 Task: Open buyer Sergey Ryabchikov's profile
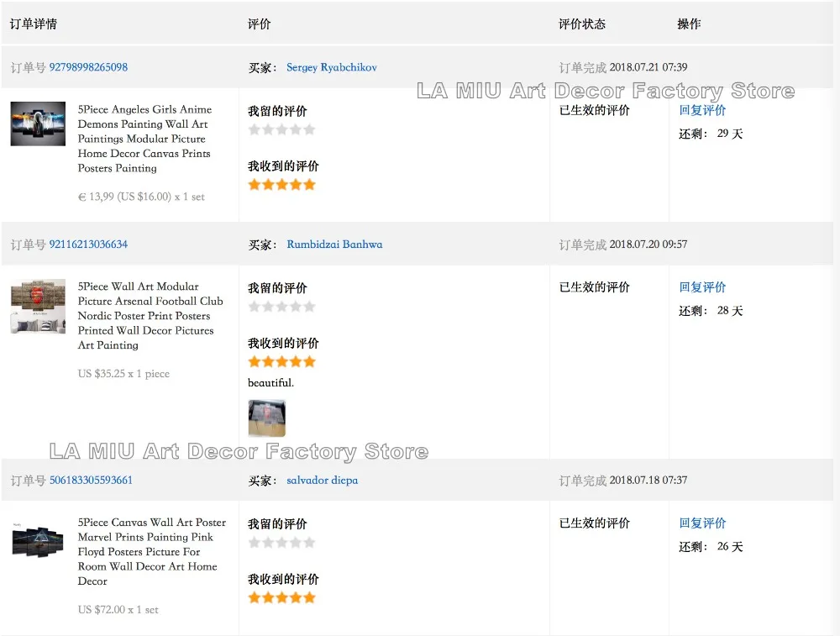(331, 67)
